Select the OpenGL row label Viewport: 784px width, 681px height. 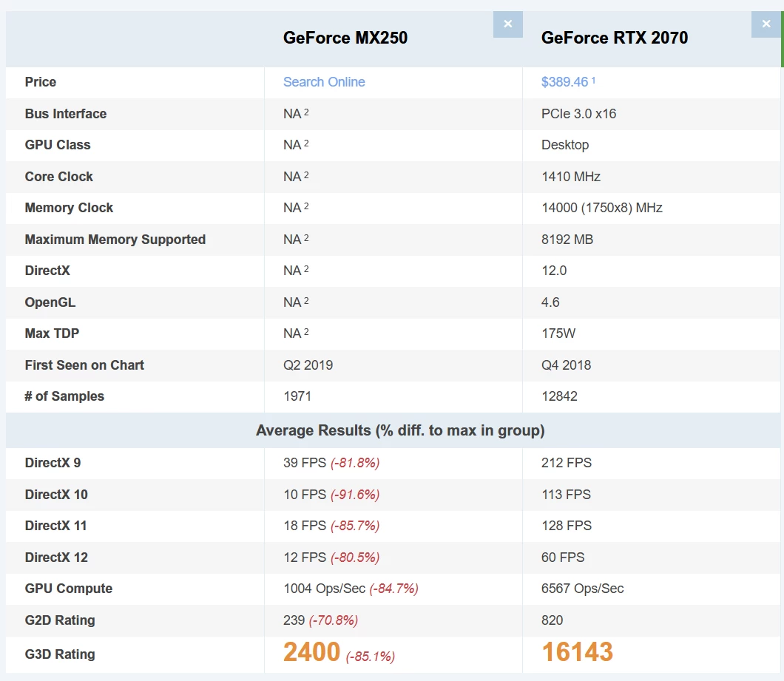pyautogui.click(x=50, y=302)
